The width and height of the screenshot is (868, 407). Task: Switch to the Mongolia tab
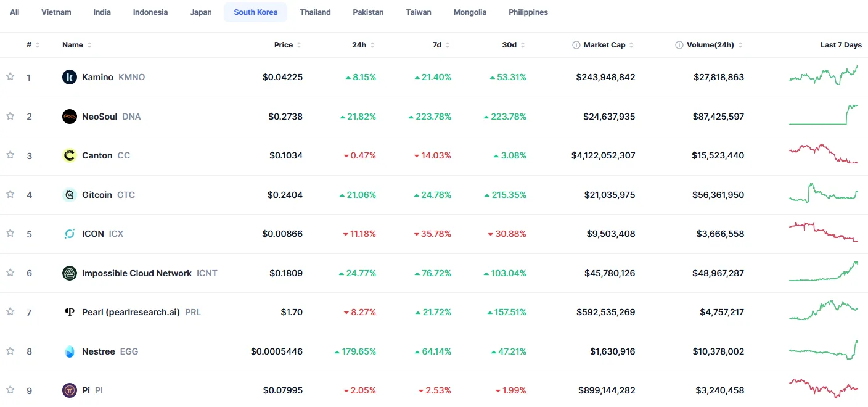click(x=470, y=12)
